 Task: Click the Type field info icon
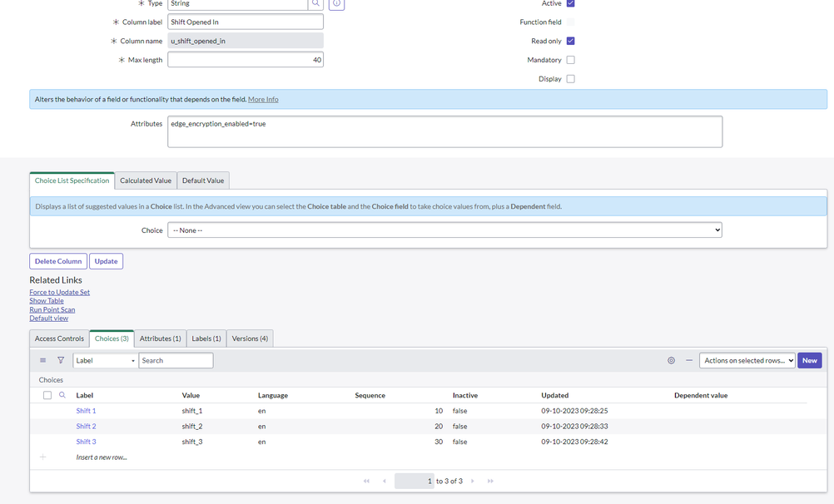click(x=337, y=3)
